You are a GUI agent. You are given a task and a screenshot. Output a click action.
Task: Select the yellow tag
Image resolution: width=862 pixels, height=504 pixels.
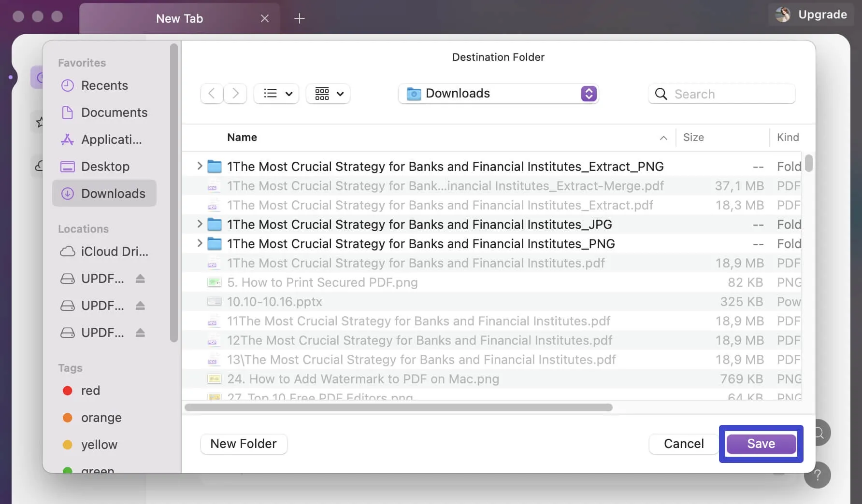click(x=99, y=445)
